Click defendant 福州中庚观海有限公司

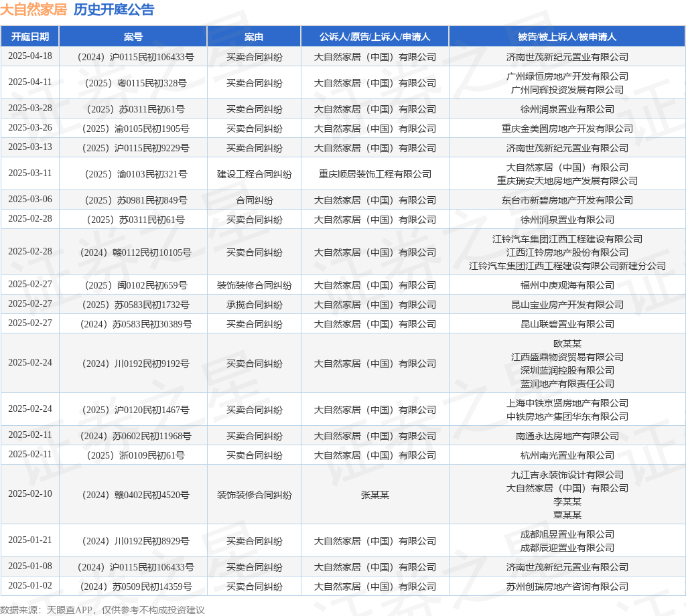click(x=567, y=285)
